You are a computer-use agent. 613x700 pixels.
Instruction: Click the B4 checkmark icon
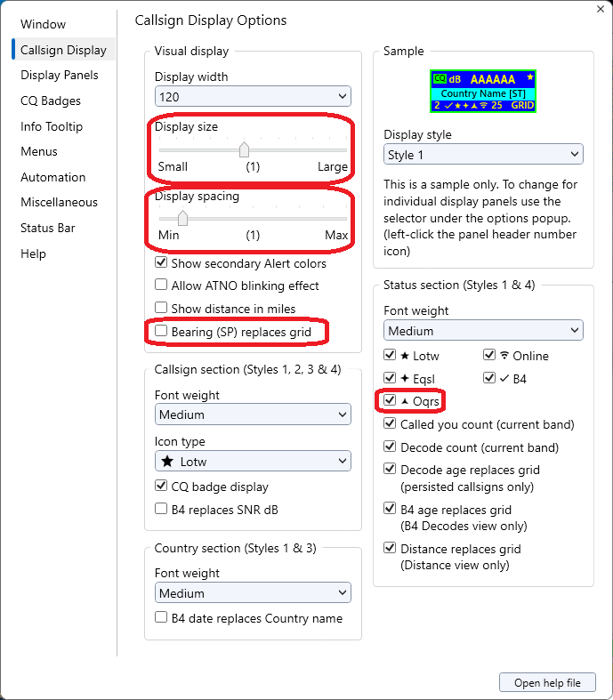click(504, 379)
